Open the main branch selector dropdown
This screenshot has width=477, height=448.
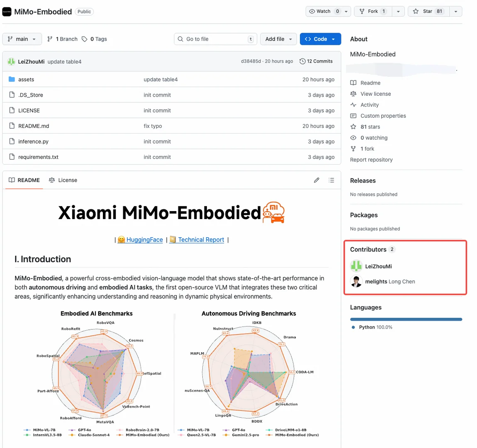[22, 39]
